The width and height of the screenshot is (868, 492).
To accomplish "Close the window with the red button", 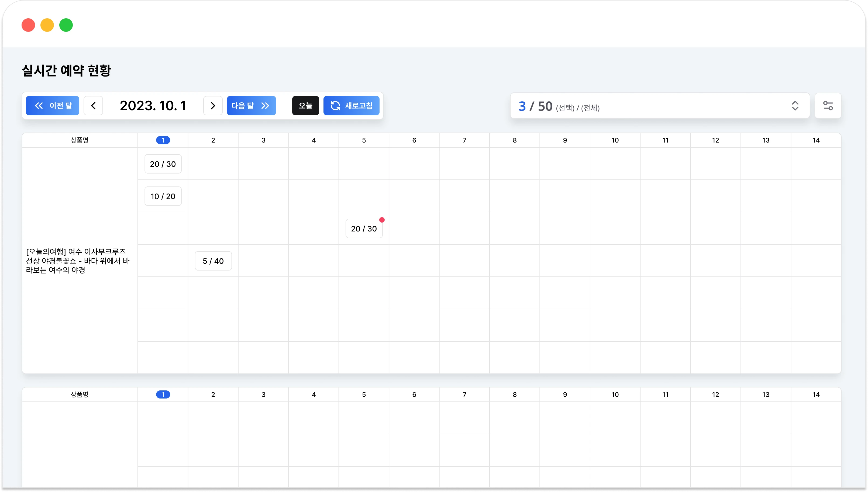I will coord(28,25).
